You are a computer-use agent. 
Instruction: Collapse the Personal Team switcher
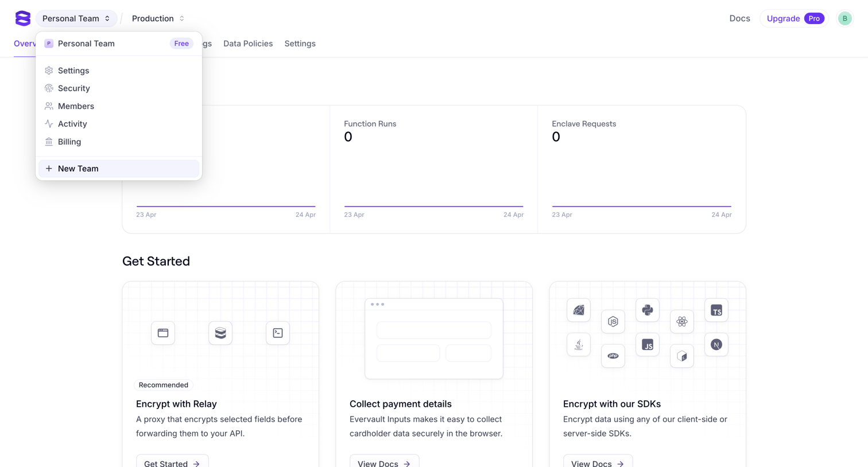click(76, 18)
